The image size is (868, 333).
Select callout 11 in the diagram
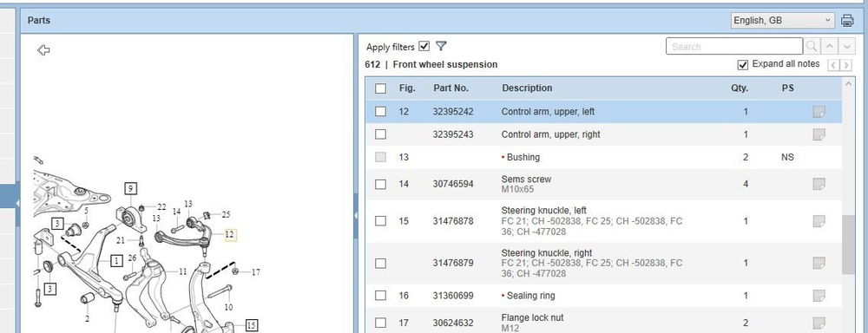(x=182, y=271)
